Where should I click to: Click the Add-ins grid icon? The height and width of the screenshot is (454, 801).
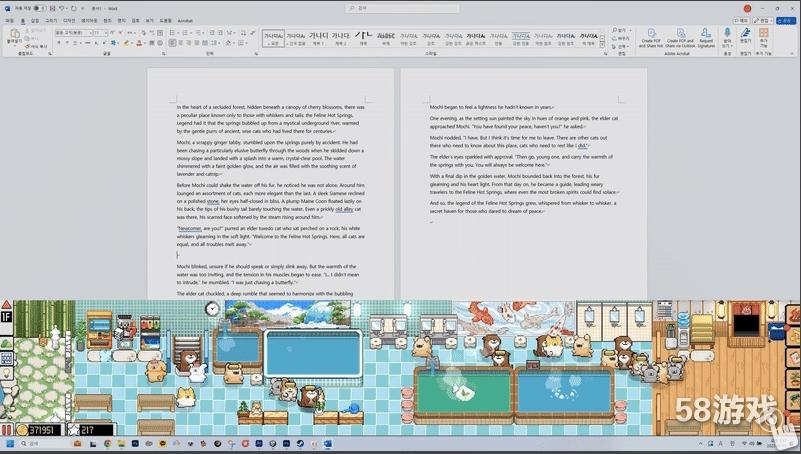[763, 36]
